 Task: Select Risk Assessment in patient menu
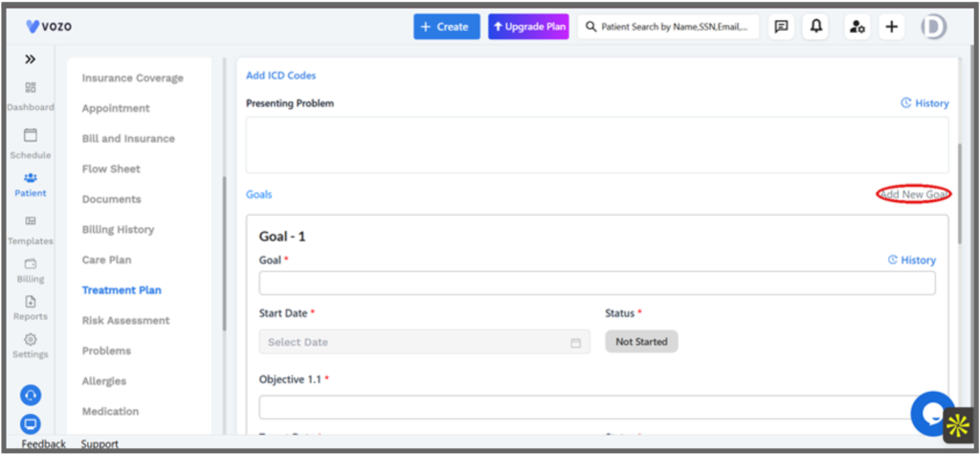(125, 320)
